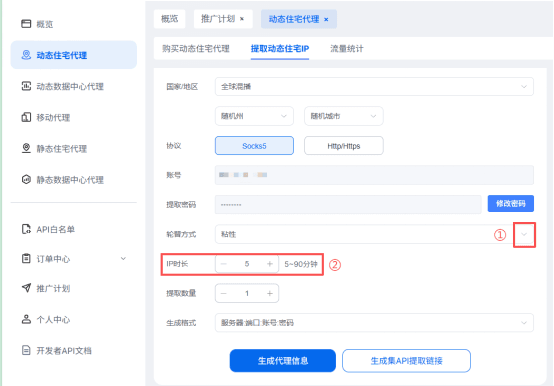Select the Socks5 protocol option
Image resolution: width=554 pixels, height=386 pixels.
pos(254,146)
